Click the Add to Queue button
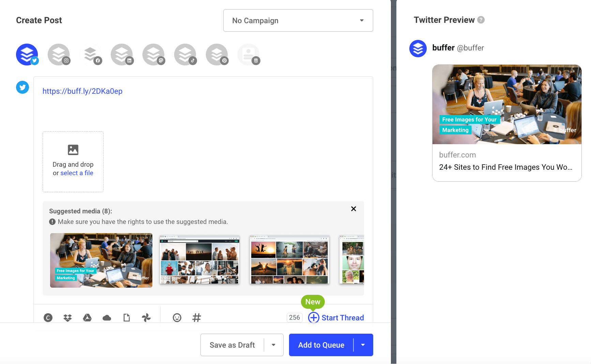 coord(321,345)
